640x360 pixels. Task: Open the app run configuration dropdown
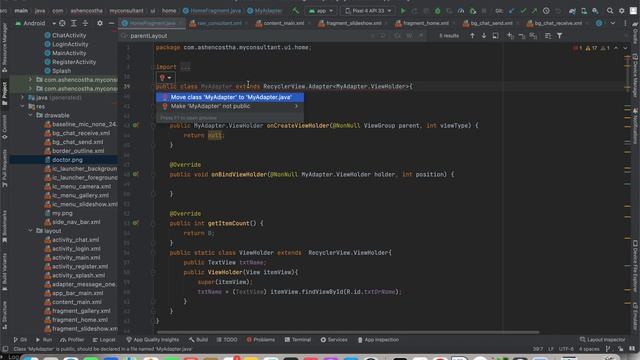click(x=321, y=11)
